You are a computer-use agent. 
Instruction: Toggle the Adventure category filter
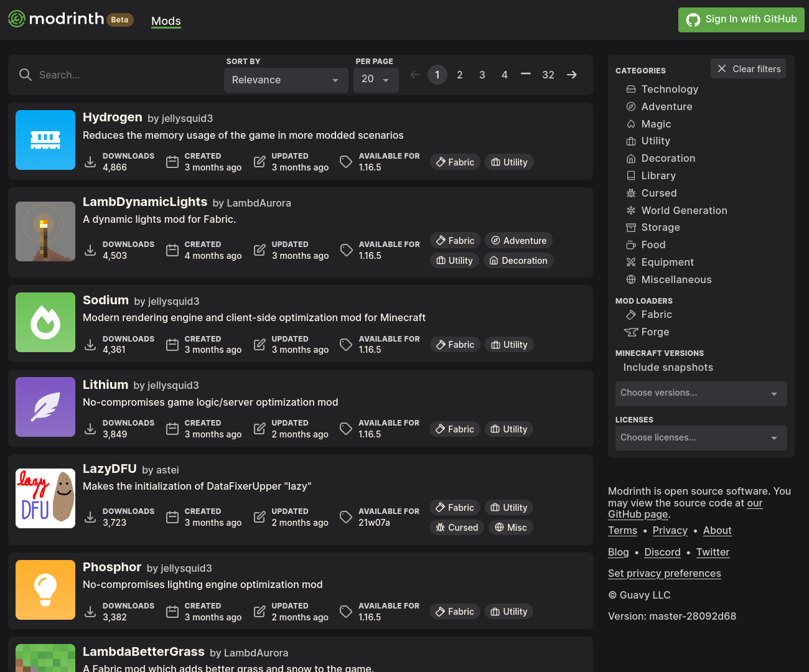click(659, 106)
